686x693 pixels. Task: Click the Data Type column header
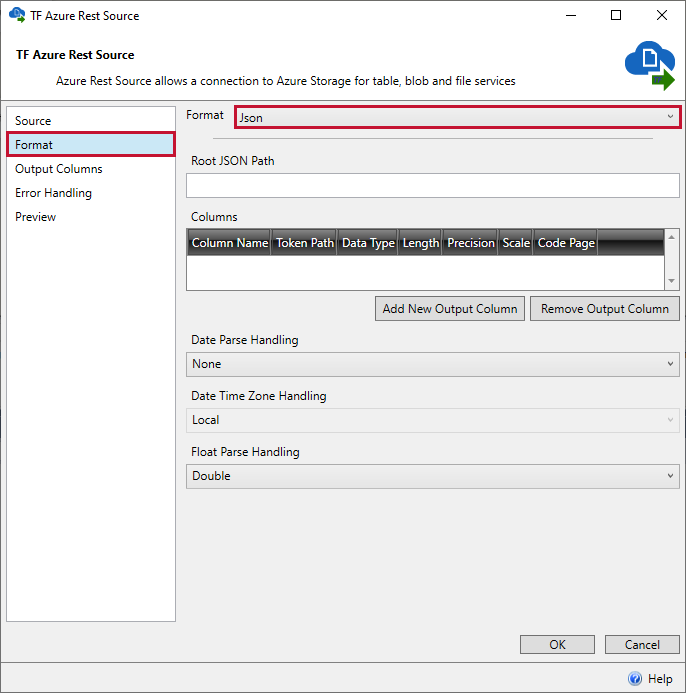point(368,243)
